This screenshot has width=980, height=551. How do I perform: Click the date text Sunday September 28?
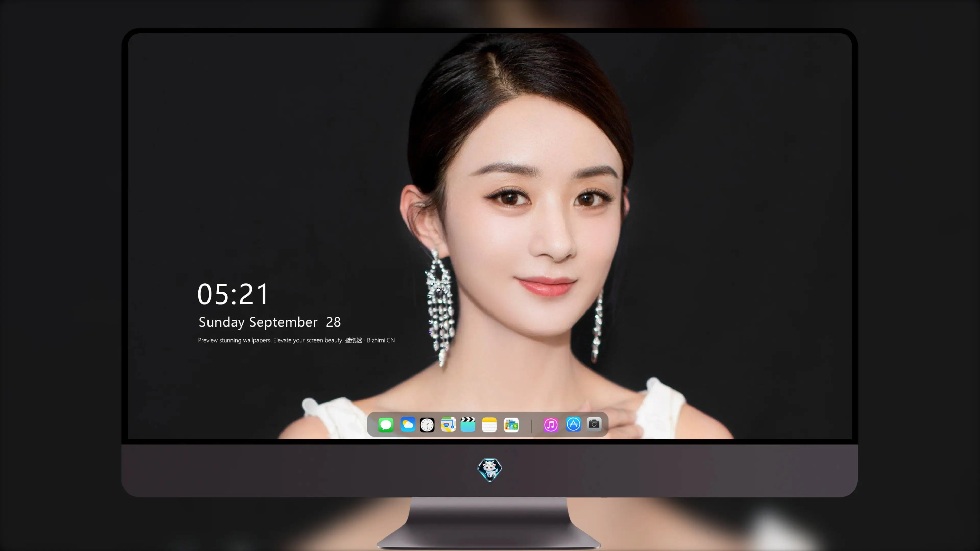(x=270, y=322)
